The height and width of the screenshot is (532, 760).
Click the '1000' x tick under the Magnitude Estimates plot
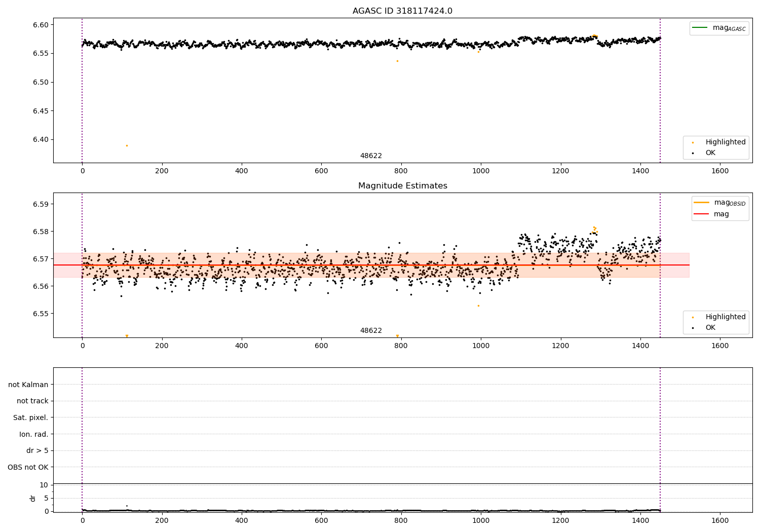pyautogui.click(x=481, y=346)
